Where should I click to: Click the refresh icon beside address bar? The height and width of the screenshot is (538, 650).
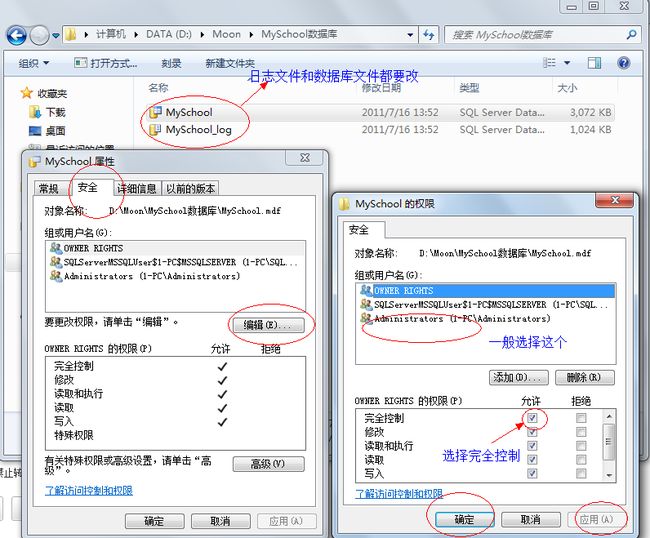428,35
